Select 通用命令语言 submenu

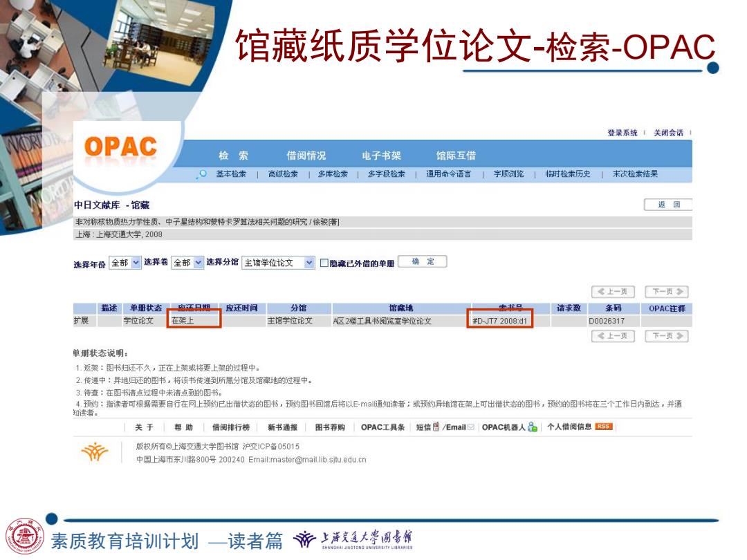448,174
